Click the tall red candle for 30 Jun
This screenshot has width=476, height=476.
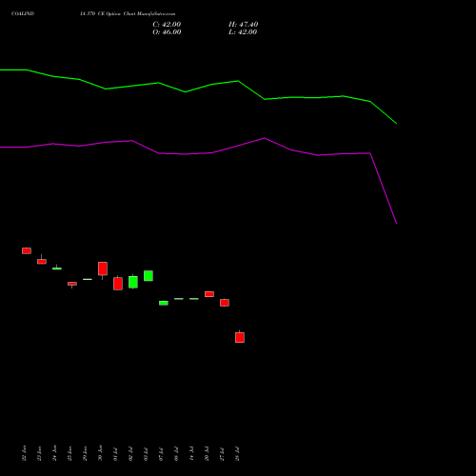103,268
